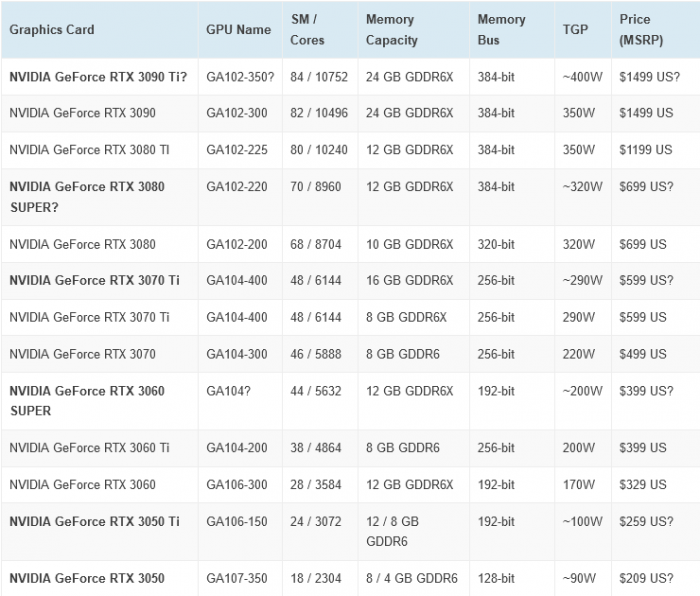This screenshot has width=700, height=596.
Task: Click the 10 GB GDDR6X memory cell
Action: pos(409,244)
